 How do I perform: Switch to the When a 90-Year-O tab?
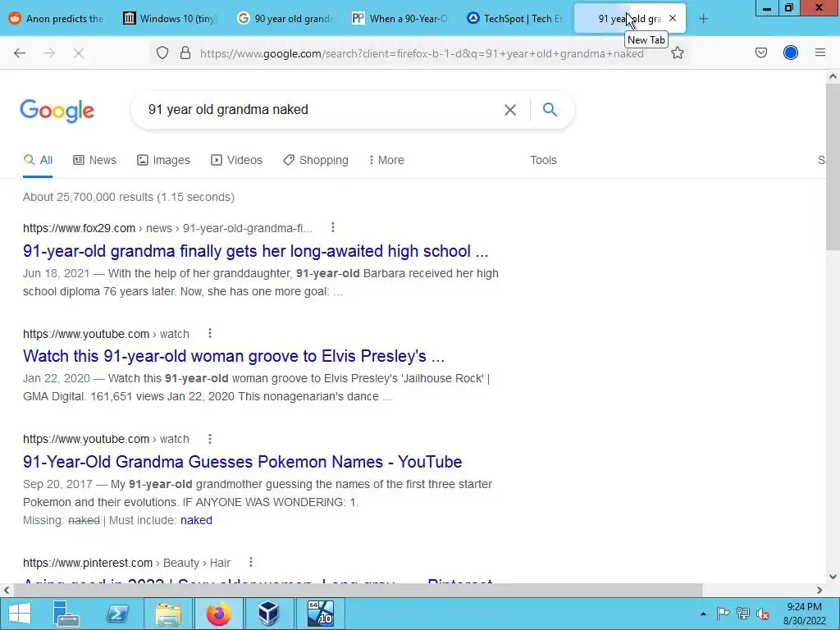[400, 19]
